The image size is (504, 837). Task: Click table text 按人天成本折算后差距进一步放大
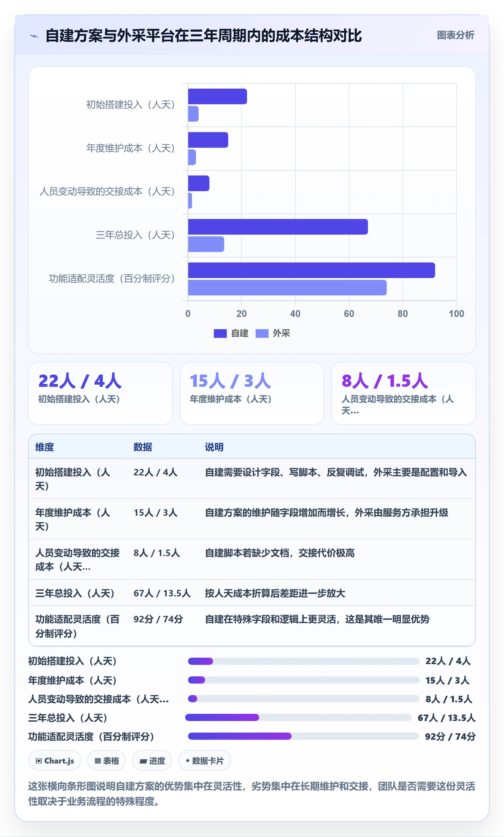click(x=275, y=593)
